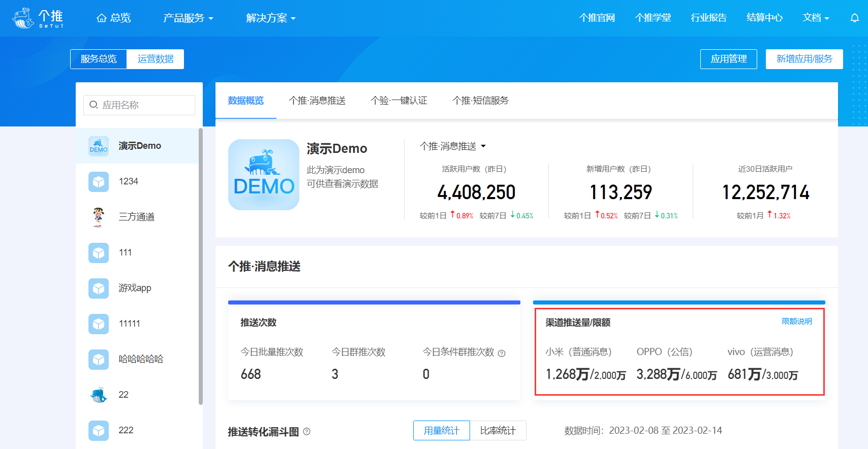Click the GeTui whale logo
Image resolution: width=868 pixels, height=449 pixels.
pos(38,18)
